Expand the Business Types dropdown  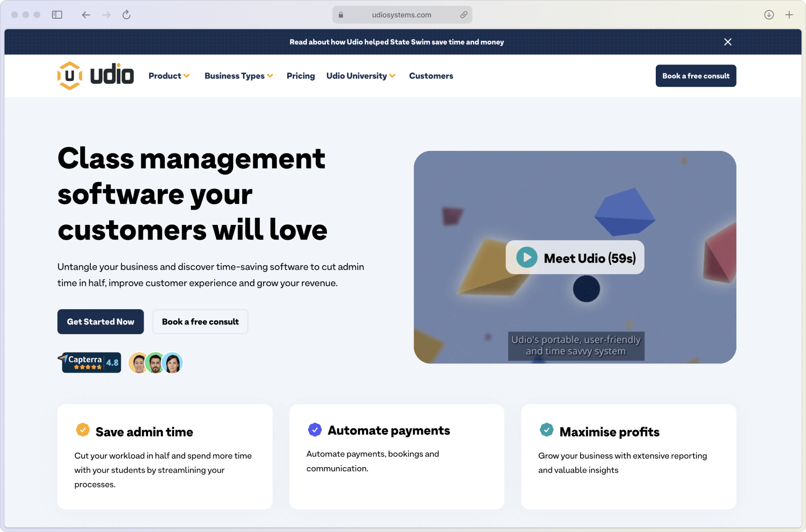(239, 76)
